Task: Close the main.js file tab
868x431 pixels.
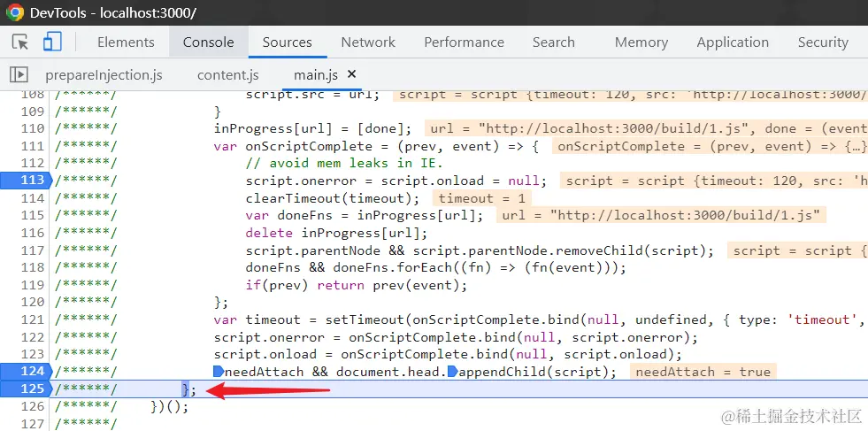Action: (x=351, y=74)
